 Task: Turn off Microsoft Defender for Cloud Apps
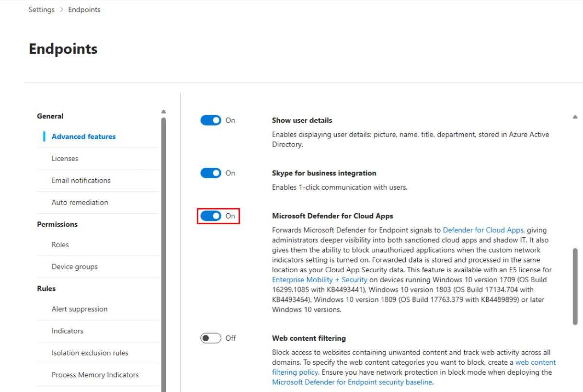[x=210, y=216]
